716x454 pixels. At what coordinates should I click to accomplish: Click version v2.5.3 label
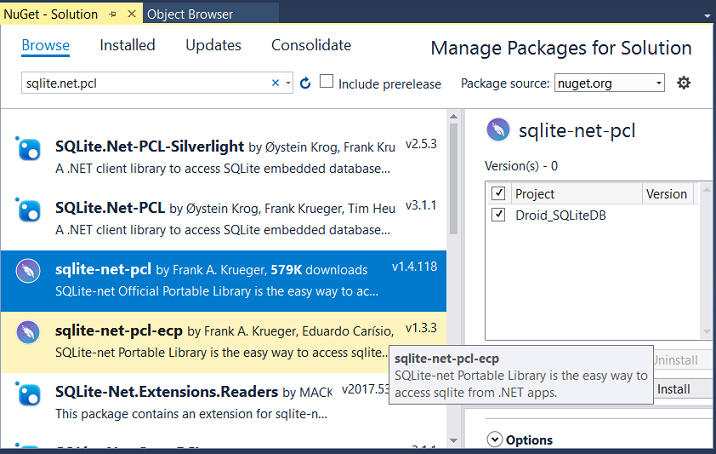coord(421,144)
